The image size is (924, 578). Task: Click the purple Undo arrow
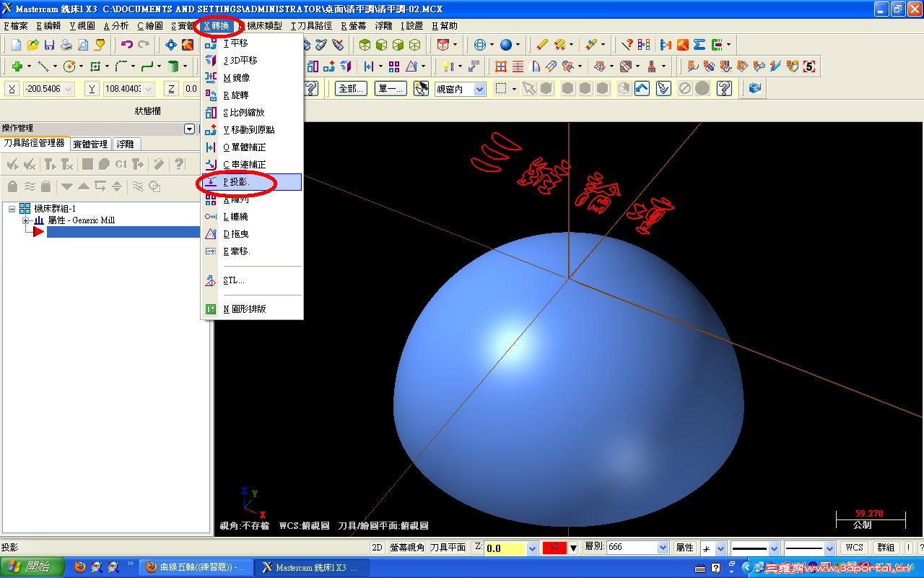click(127, 45)
